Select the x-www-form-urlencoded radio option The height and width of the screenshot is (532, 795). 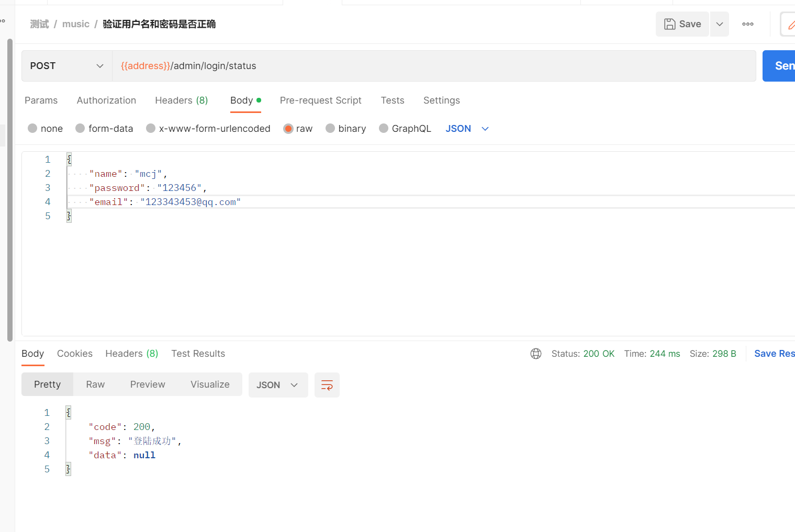coord(151,128)
